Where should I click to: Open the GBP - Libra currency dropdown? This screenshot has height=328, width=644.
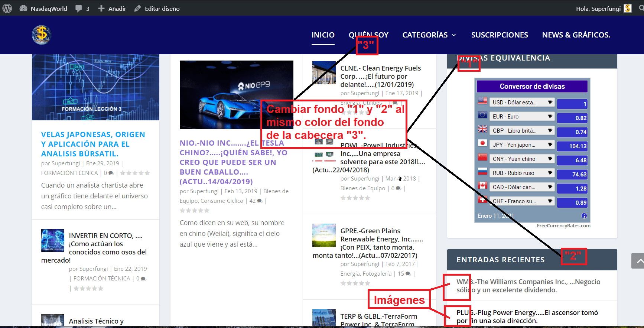(x=522, y=131)
